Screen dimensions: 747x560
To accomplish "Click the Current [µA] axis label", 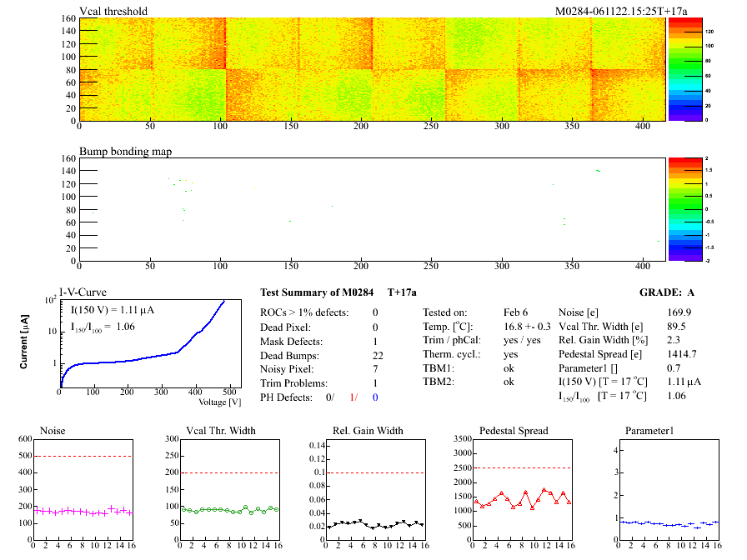I will coord(25,342).
